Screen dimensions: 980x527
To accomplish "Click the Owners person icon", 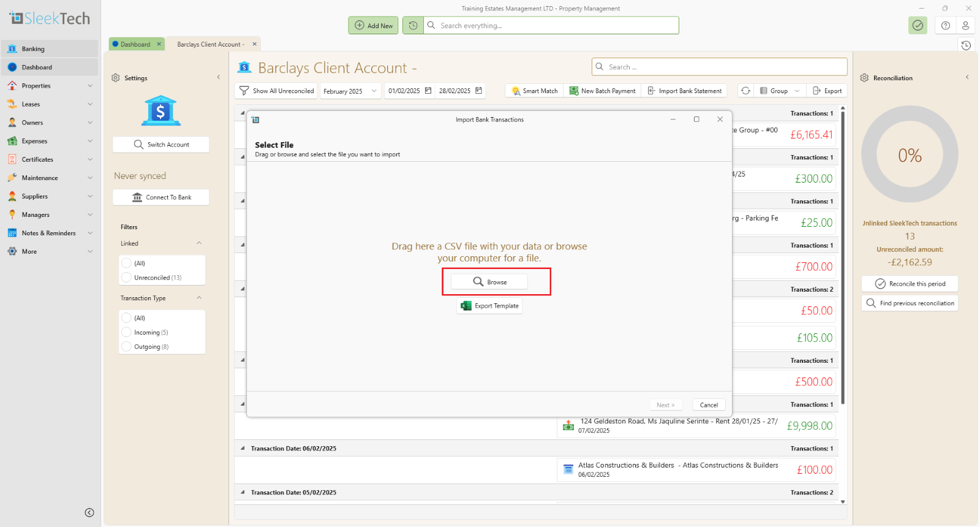I will [x=12, y=123].
